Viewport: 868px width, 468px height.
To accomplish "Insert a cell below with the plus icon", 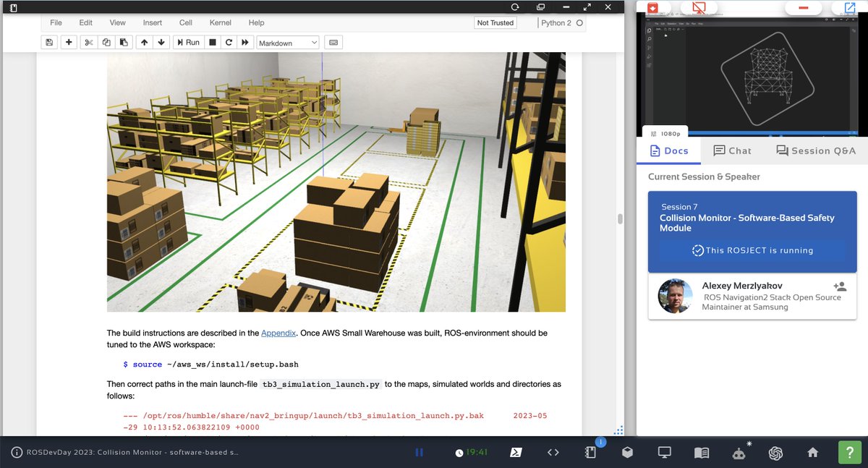I will tap(69, 43).
